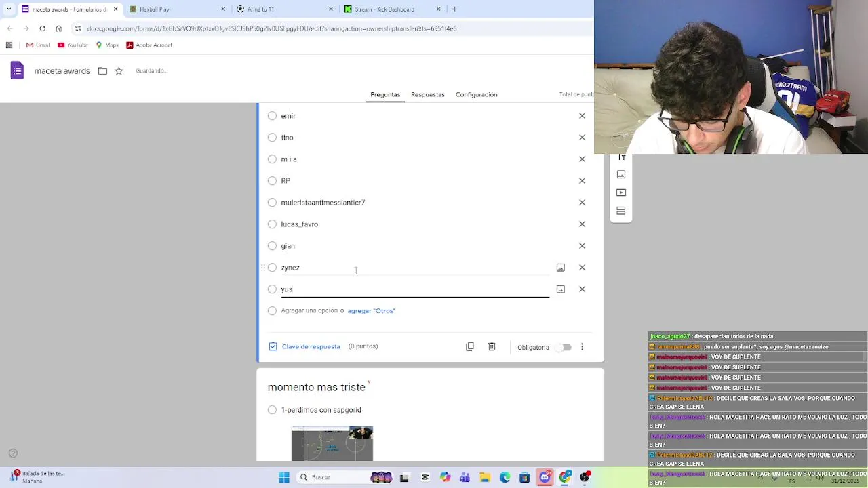868x488 pixels.
Task: Open the Gmail bookmark
Action: tap(38, 45)
